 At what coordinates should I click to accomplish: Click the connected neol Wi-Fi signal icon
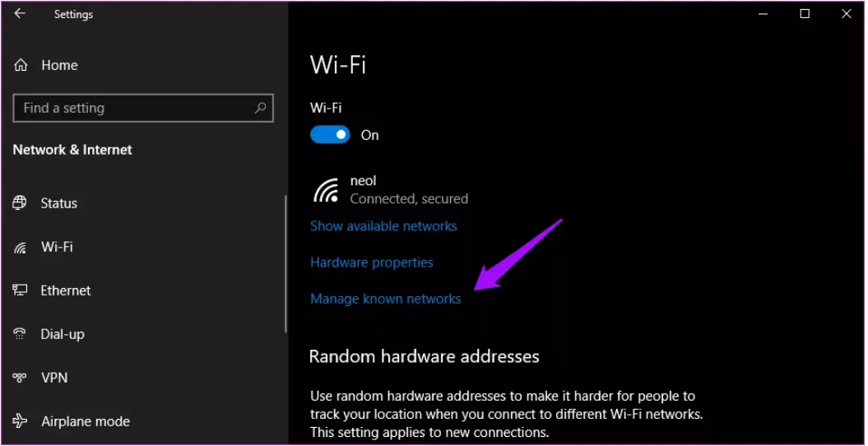coord(326,190)
